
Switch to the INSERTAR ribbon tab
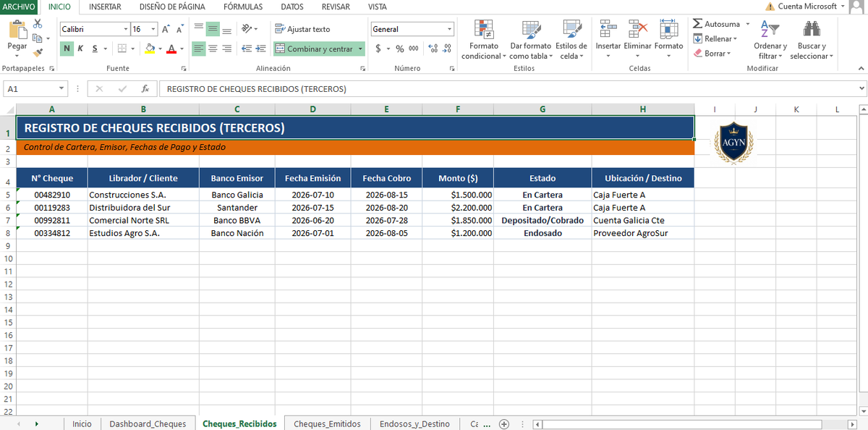click(104, 7)
